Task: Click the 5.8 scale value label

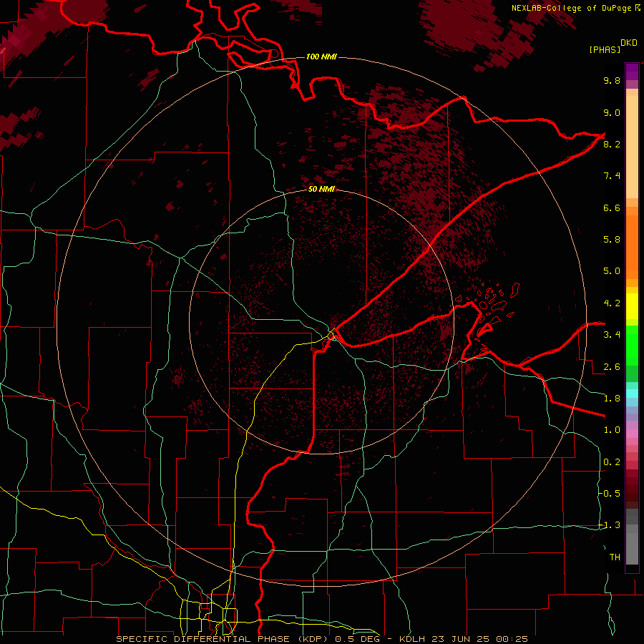Action: 612,240
